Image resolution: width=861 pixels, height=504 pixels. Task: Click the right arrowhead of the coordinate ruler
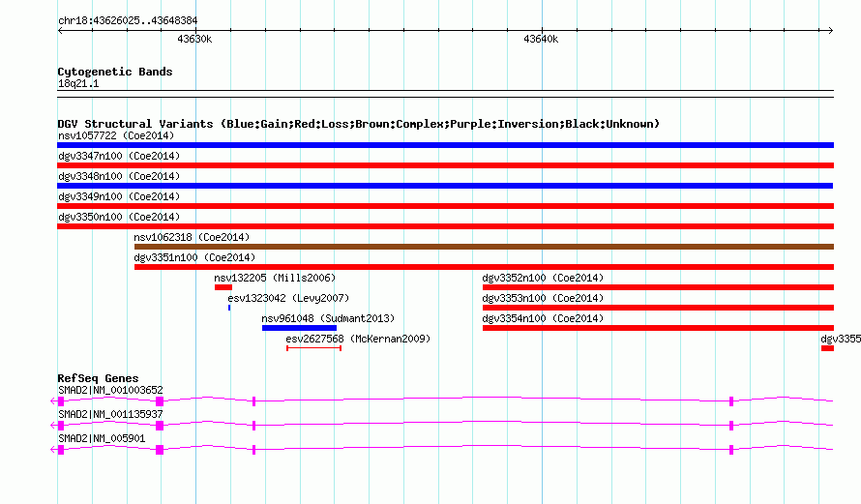(831, 31)
